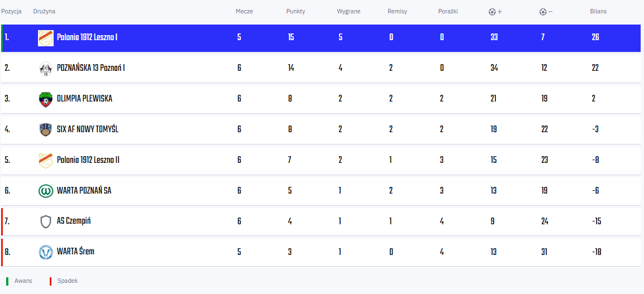This screenshot has width=644, height=294.
Task: Open the WARTA Śrem team name
Action: [x=75, y=252]
